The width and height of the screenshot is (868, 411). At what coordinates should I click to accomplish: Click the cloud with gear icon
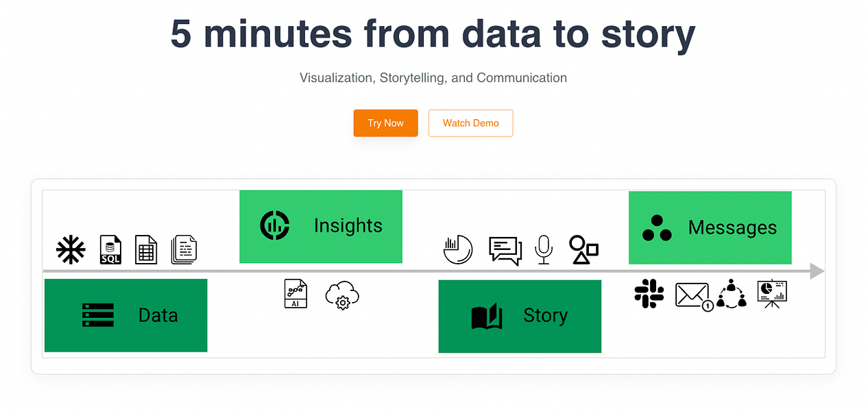(342, 295)
